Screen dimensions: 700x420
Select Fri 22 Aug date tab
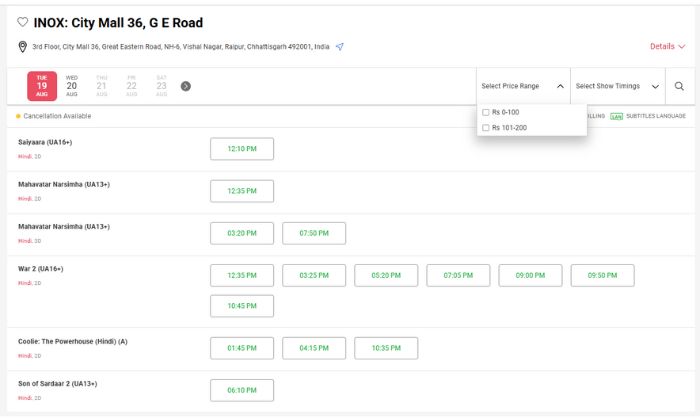pos(131,86)
